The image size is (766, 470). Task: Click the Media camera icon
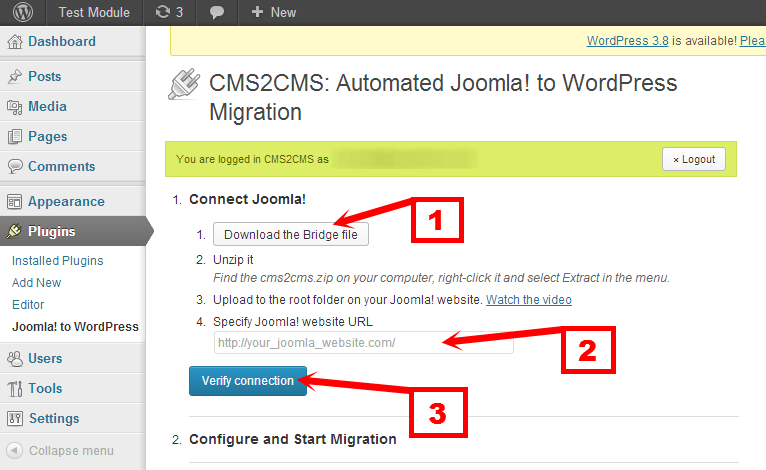15,107
